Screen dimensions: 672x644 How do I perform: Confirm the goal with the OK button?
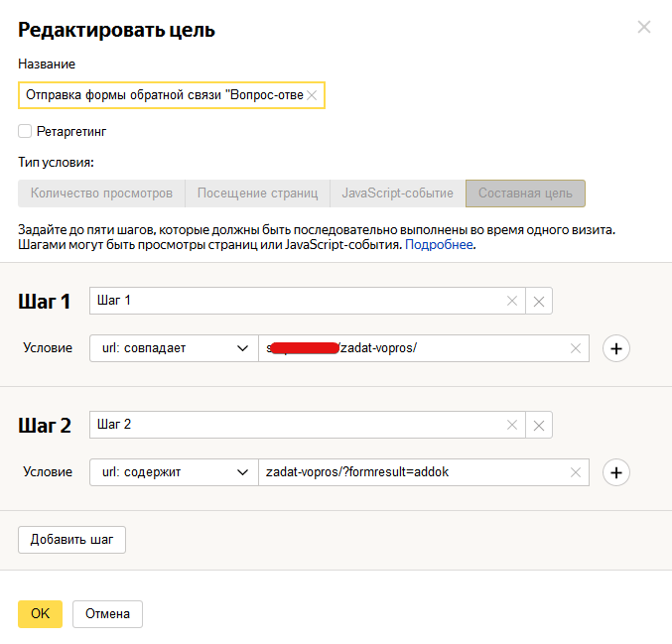(40, 613)
